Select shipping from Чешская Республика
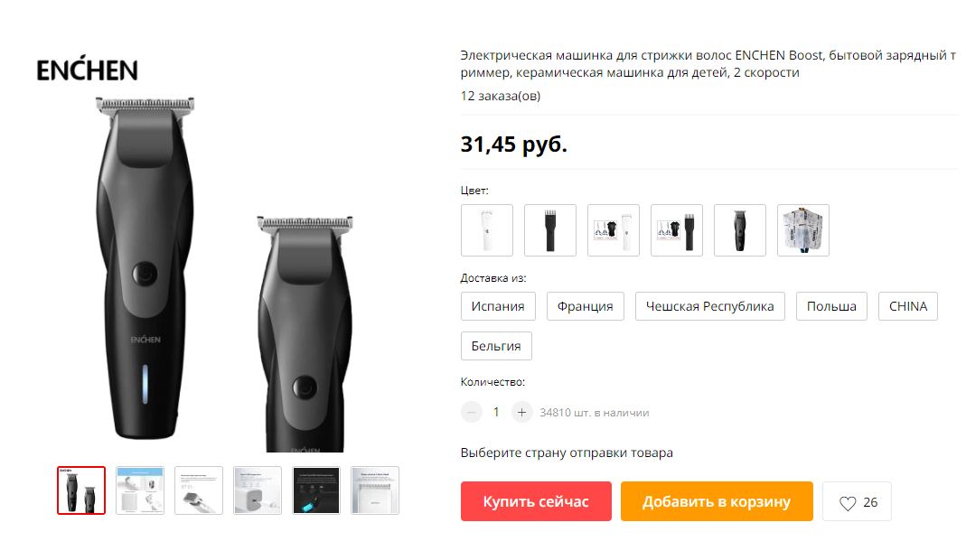Screen dimensions: 966x560 click(x=709, y=306)
